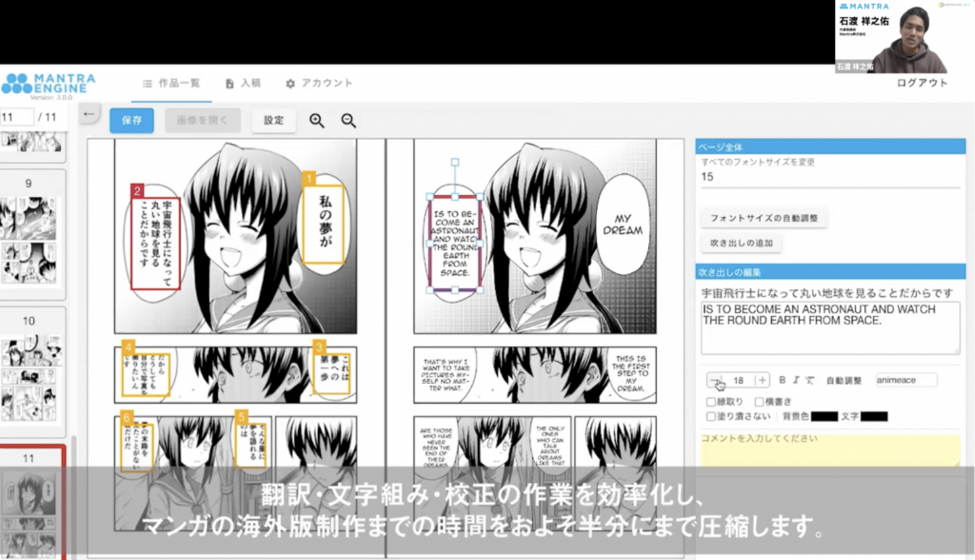Enable the 横書き horizontal writing checkbox
The image size is (975, 560).
click(x=759, y=402)
